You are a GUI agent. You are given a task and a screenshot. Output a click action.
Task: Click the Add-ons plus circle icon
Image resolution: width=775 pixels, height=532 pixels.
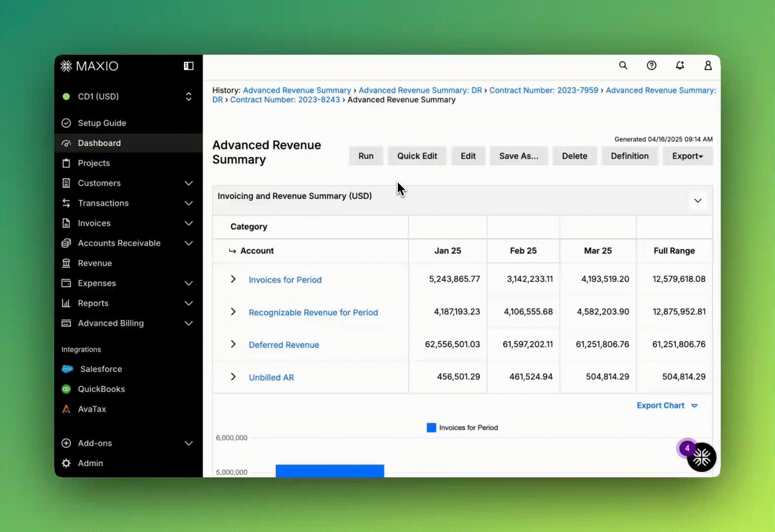point(66,443)
